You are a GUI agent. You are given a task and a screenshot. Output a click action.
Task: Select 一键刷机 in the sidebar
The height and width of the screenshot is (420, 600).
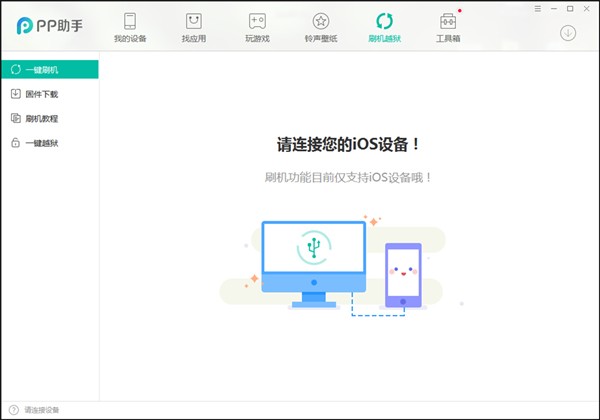click(50, 69)
